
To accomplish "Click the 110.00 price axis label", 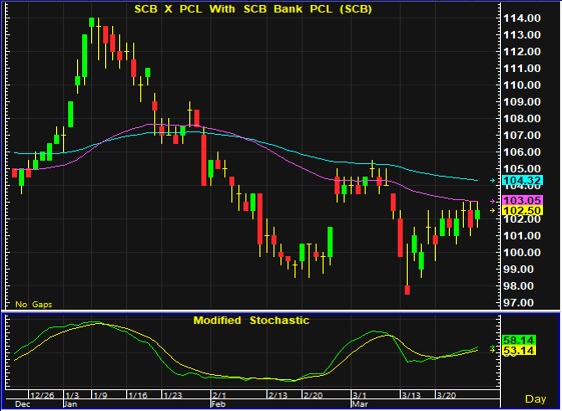I will [522, 85].
